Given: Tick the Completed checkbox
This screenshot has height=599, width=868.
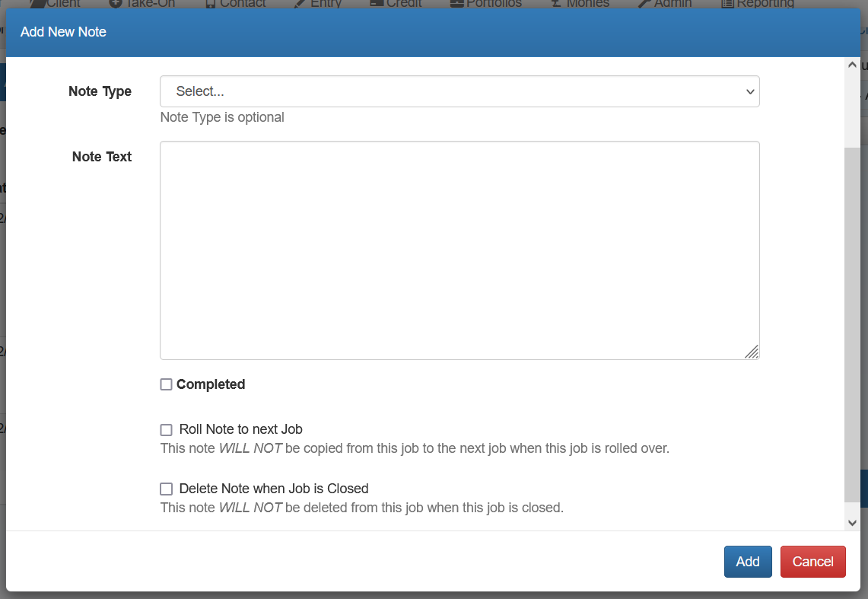Looking at the screenshot, I should point(166,384).
